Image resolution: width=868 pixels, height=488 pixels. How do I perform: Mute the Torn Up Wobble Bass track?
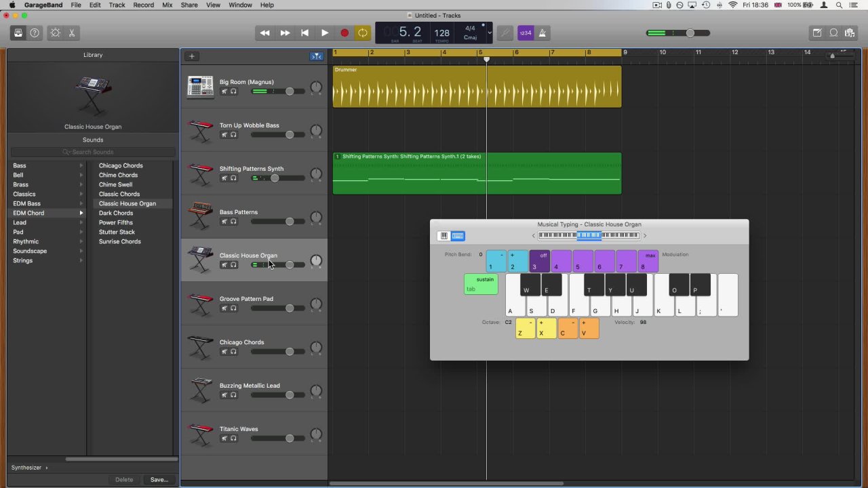point(224,135)
